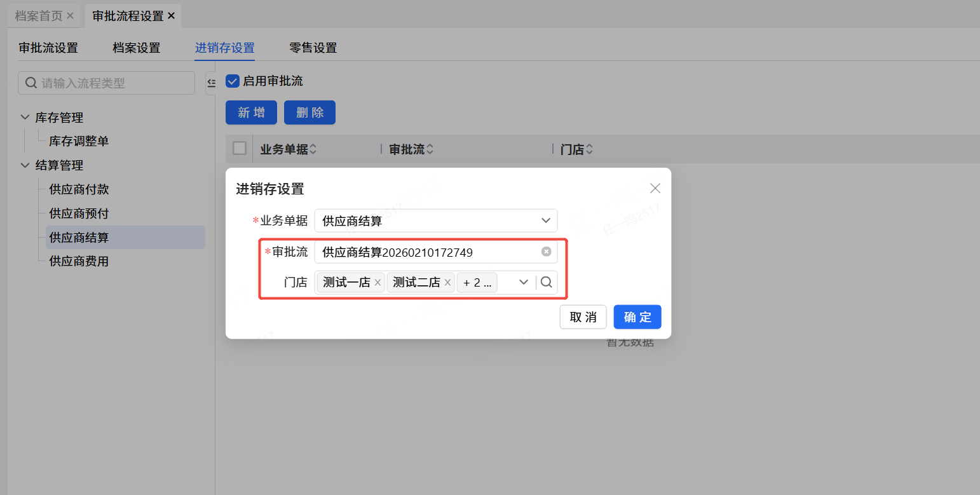This screenshot has height=495, width=980.
Task: Remove the 测试二店 store tag
Action: click(447, 283)
